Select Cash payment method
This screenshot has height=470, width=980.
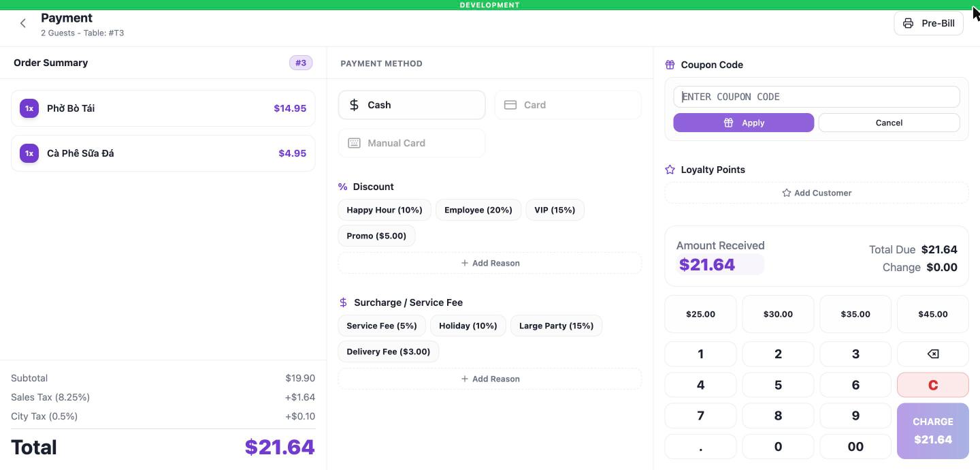tap(412, 105)
